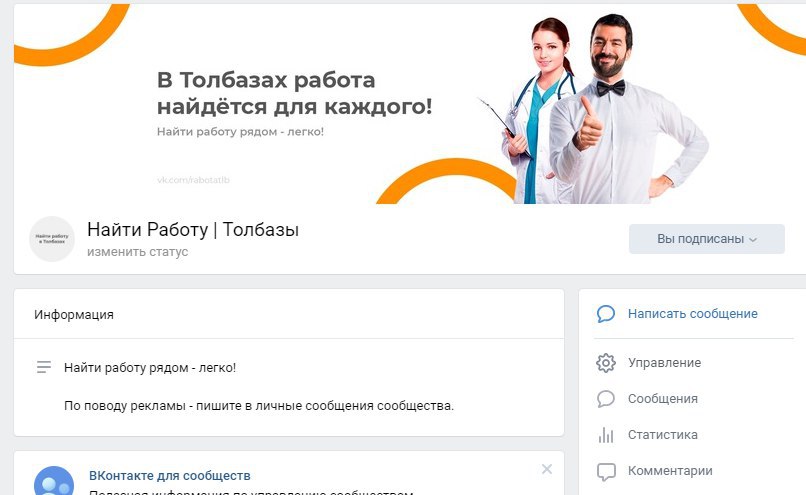This screenshot has height=495, width=806.
Task: Click the Написать сообщение link
Action: coord(692,314)
